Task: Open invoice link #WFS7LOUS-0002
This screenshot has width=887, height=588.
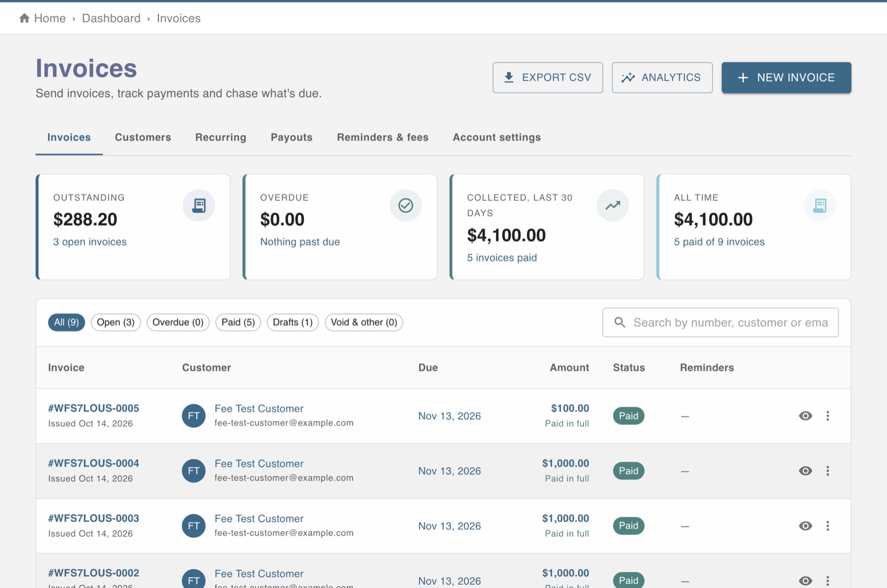Action: pos(94,573)
